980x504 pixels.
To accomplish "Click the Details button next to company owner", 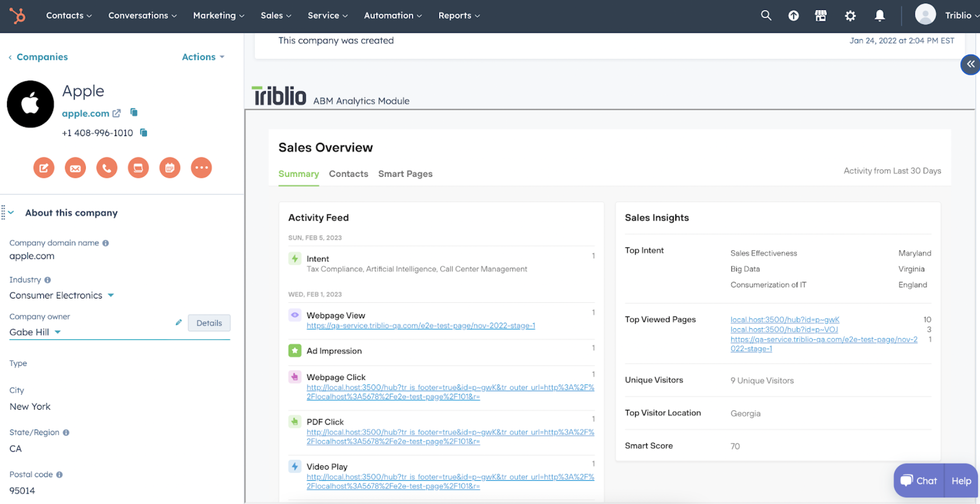I will click(209, 323).
